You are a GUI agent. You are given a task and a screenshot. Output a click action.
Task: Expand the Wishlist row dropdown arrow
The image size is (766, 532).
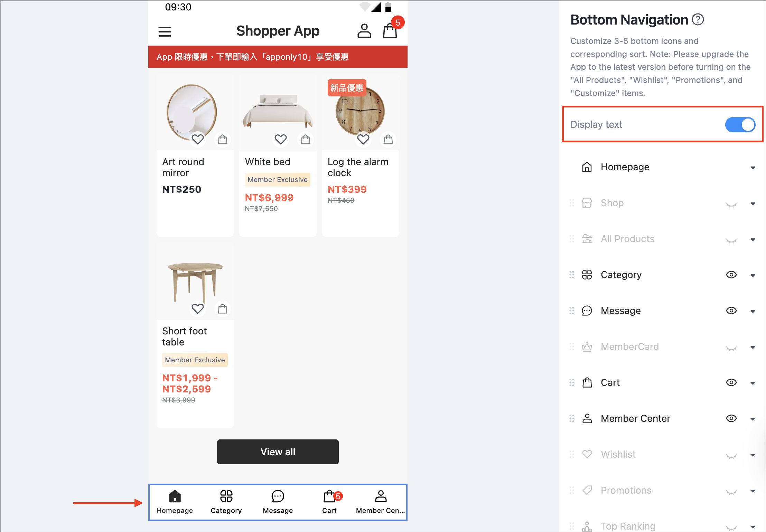[753, 455]
